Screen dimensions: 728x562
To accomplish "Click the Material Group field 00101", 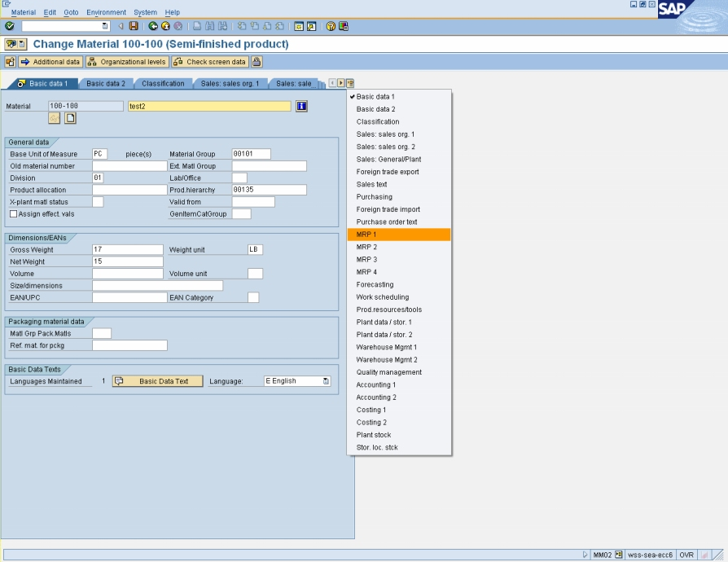I will 251,154.
